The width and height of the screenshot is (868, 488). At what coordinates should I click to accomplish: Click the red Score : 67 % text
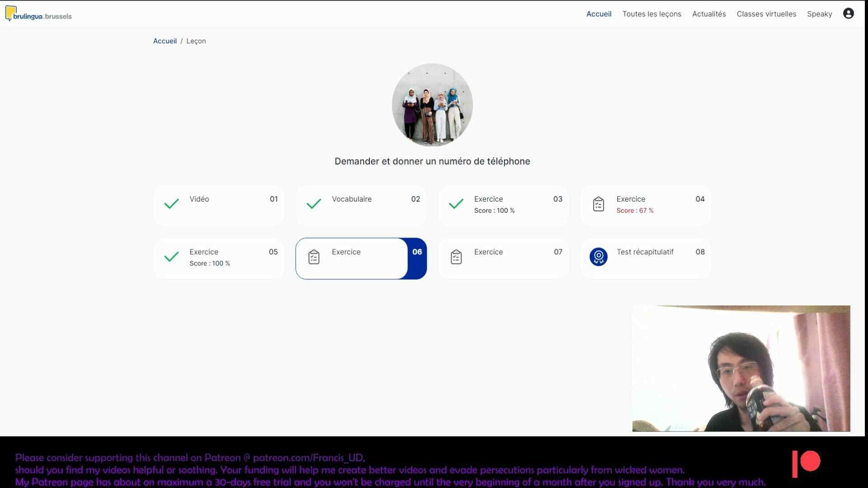pyautogui.click(x=635, y=211)
